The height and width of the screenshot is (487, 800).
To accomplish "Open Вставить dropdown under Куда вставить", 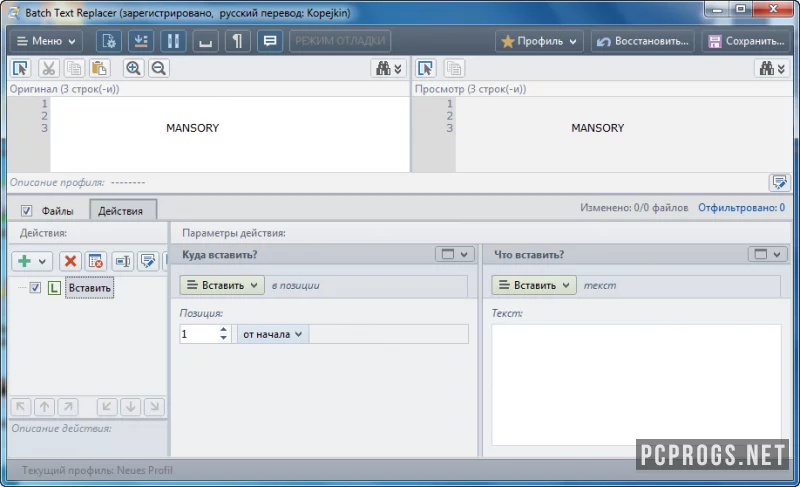I will click(222, 286).
